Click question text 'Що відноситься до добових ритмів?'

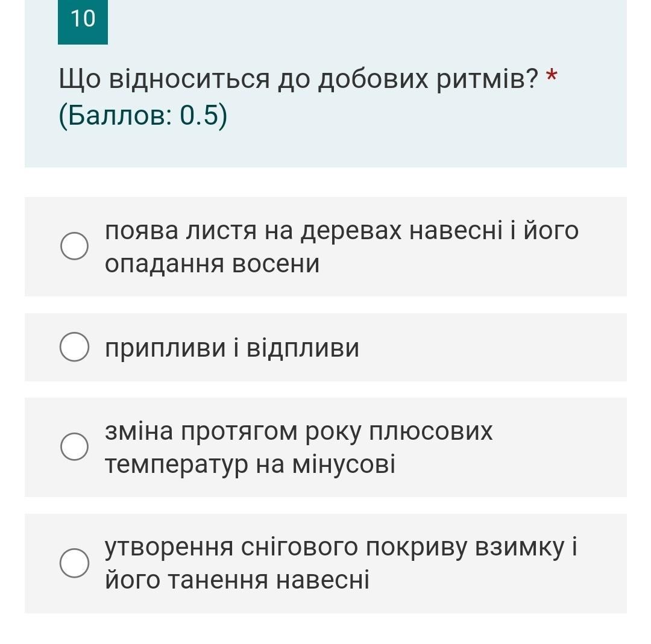point(298,78)
